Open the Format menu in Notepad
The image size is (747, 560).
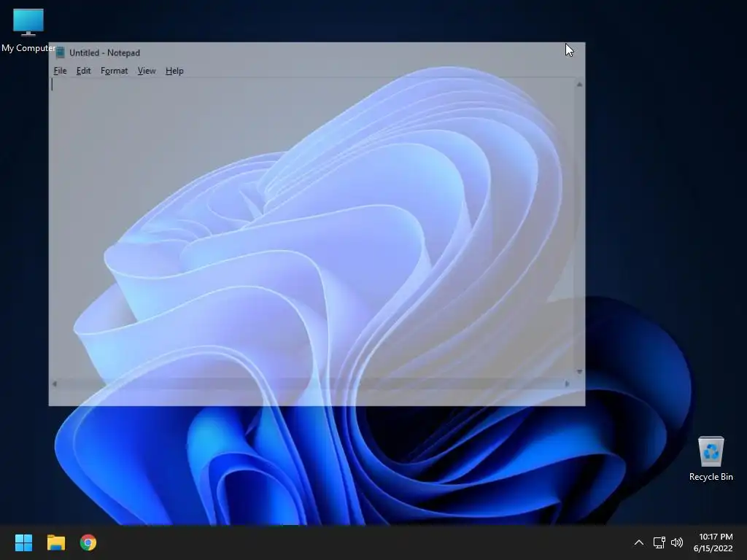pos(114,71)
